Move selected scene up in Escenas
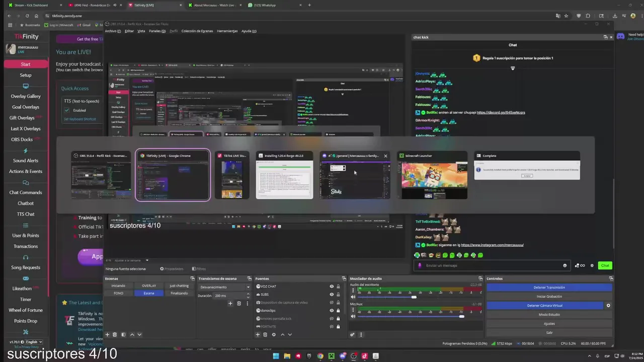The height and width of the screenshot is (362, 644). (x=132, y=334)
